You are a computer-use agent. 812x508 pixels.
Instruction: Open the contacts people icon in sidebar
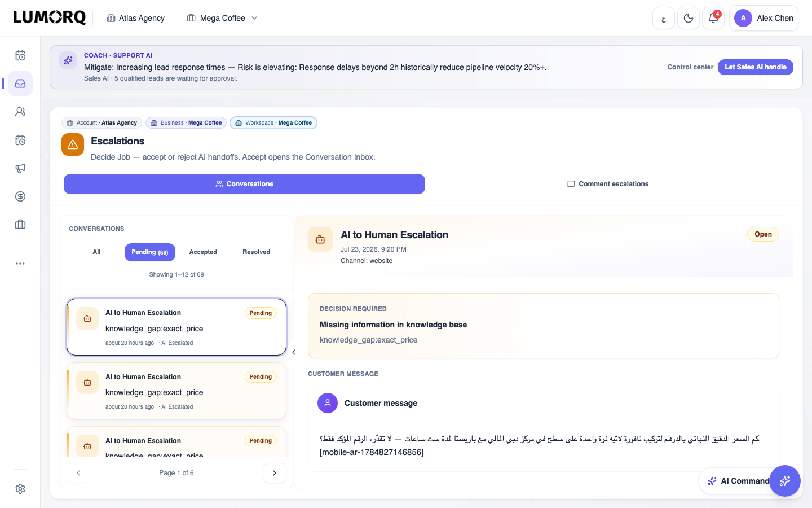click(20, 112)
